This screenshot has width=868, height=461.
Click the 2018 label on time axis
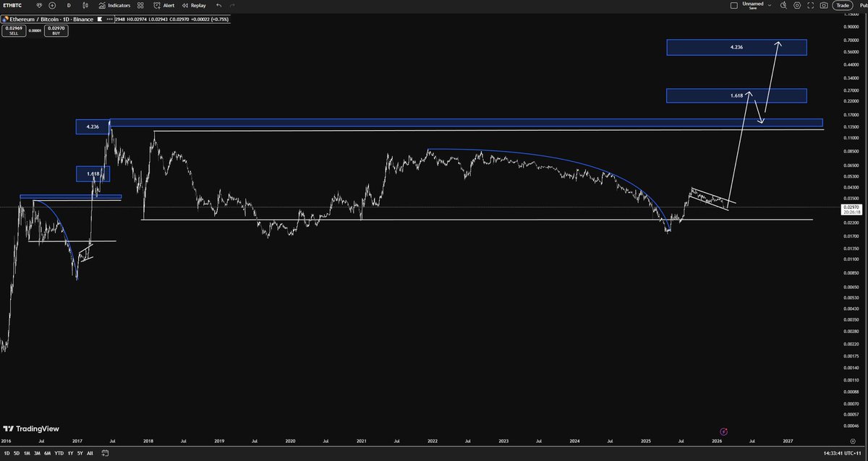click(x=148, y=440)
